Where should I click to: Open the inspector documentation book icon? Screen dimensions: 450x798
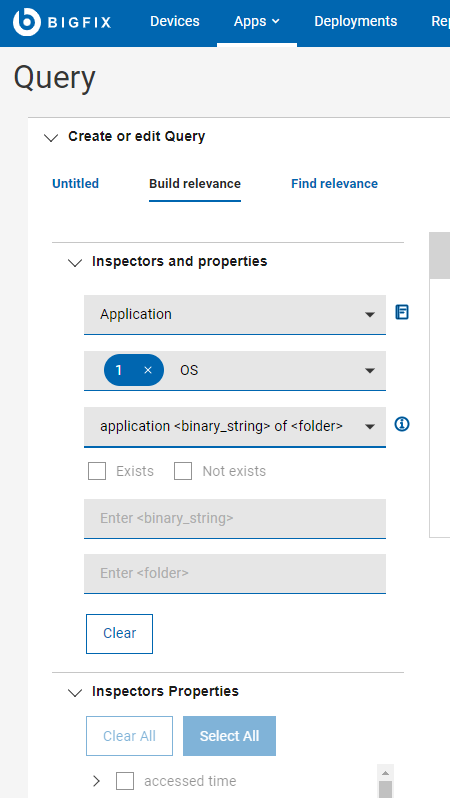click(402, 312)
